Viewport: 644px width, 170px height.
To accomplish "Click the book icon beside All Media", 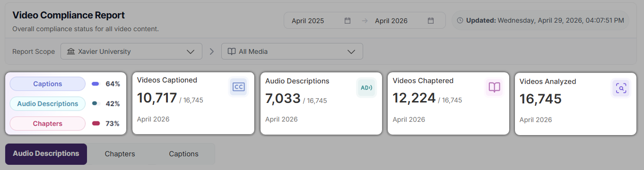I will click(232, 51).
